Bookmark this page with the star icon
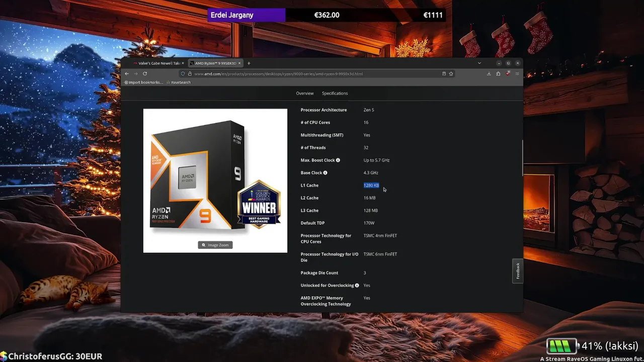This screenshot has height=362, width=644. pyautogui.click(x=451, y=73)
